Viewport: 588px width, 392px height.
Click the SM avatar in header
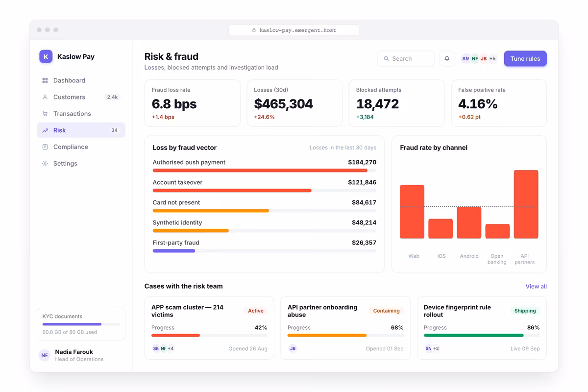click(x=466, y=59)
